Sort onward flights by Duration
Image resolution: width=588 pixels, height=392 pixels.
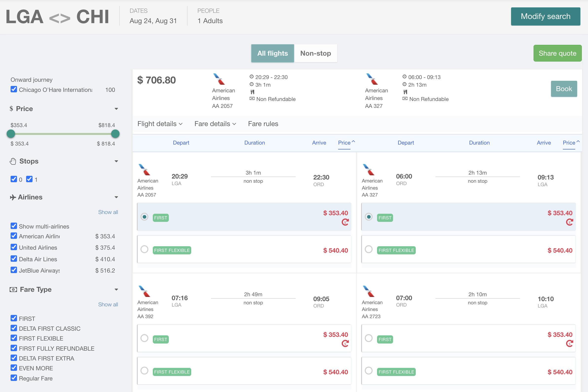[255, 143]
